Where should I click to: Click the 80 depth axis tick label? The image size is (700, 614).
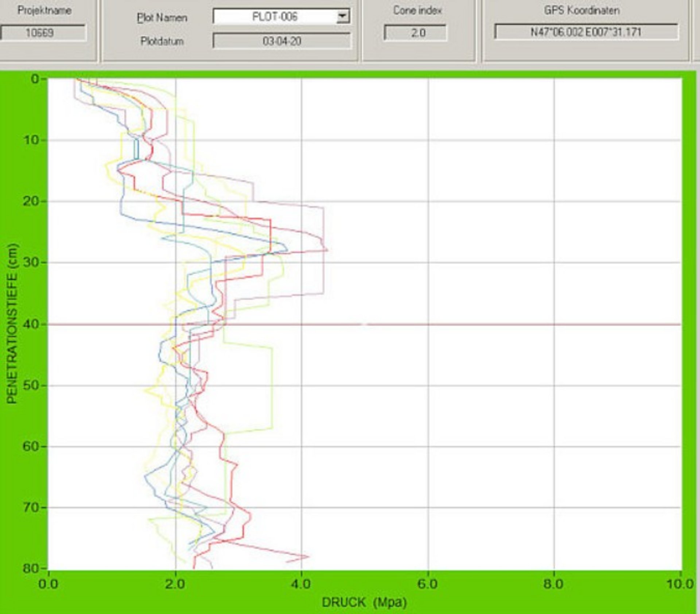pyautogui.click(x=31, y=568)
